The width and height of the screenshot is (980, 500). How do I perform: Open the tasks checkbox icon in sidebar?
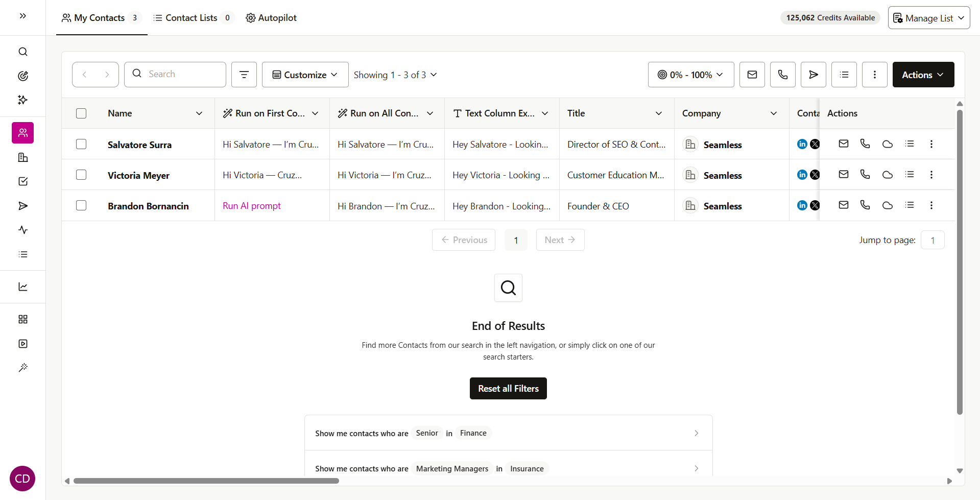click(x=23, y=181)
